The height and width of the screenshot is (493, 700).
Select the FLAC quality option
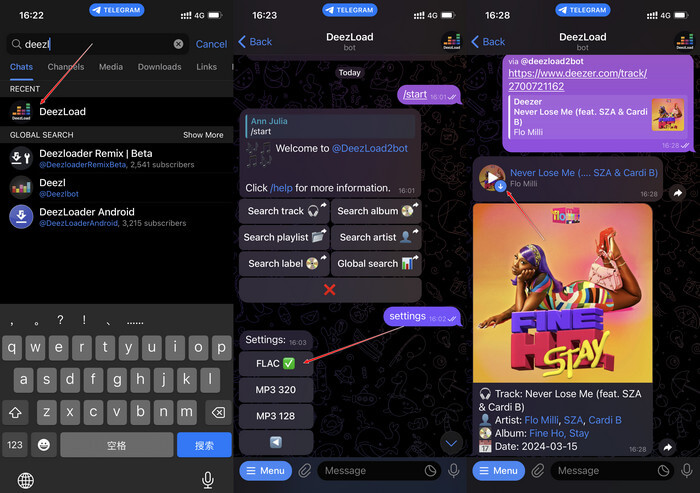pyautogui.click(x=276, y=363)
